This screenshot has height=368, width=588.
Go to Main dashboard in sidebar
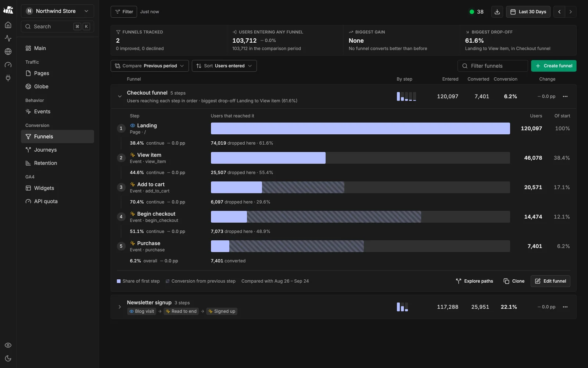tap(57, 48)
